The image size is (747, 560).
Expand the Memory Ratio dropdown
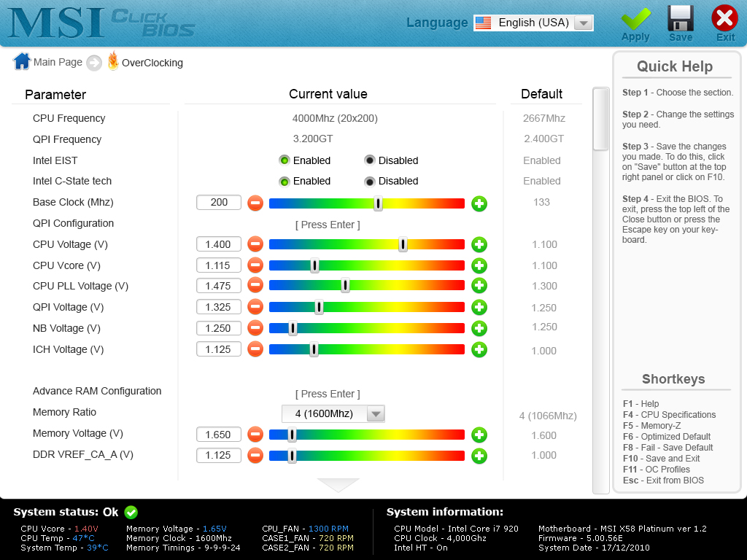376,414
